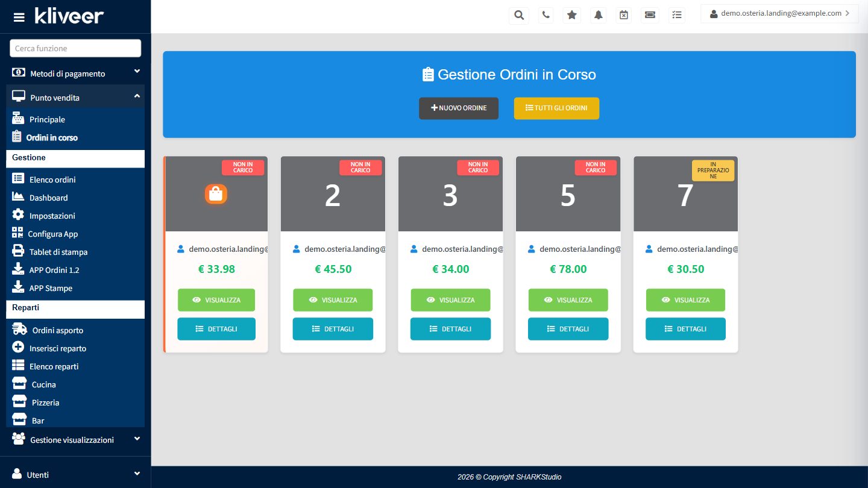This screenshot has height=488, width=868.
Task: Click APP Ordini 1.2 download entry
Action: tap(75, 270)
